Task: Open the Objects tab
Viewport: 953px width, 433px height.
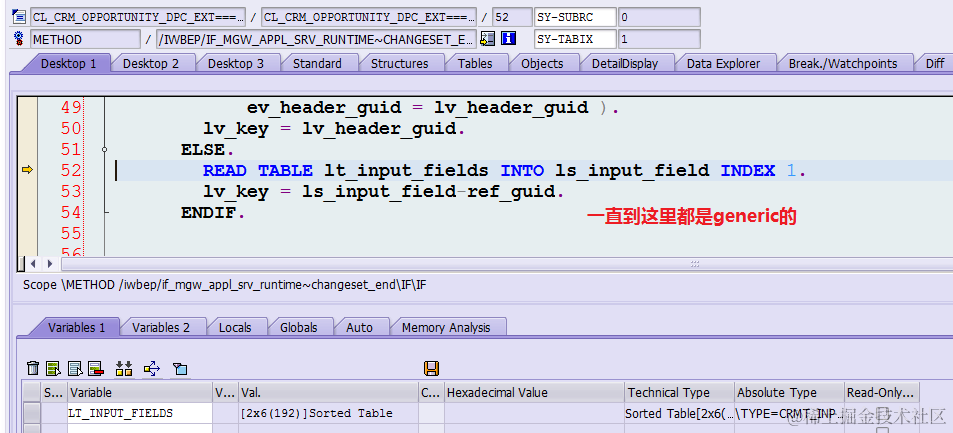Action: point(542,63)
